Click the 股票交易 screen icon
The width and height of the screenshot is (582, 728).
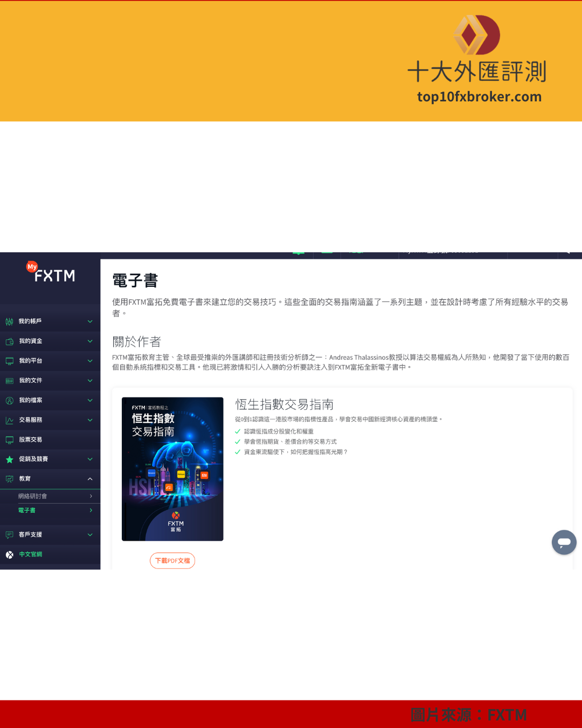click(x=9, y=440)
